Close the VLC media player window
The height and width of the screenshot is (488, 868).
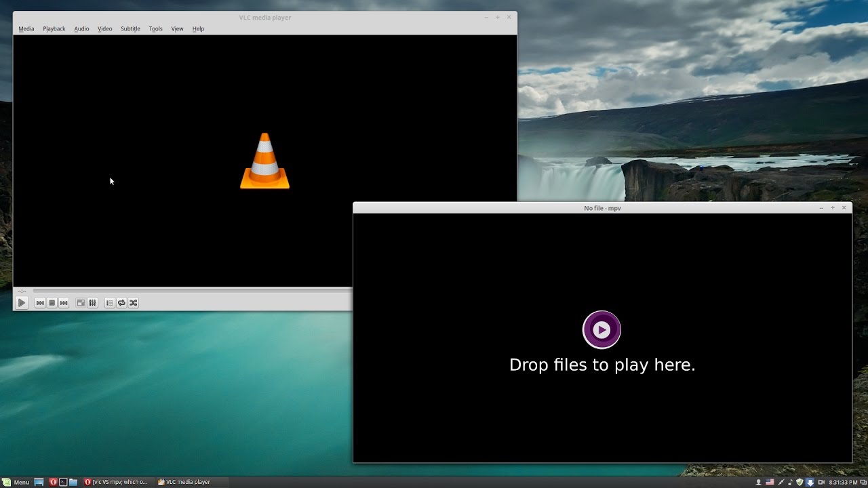click(509, 18)
